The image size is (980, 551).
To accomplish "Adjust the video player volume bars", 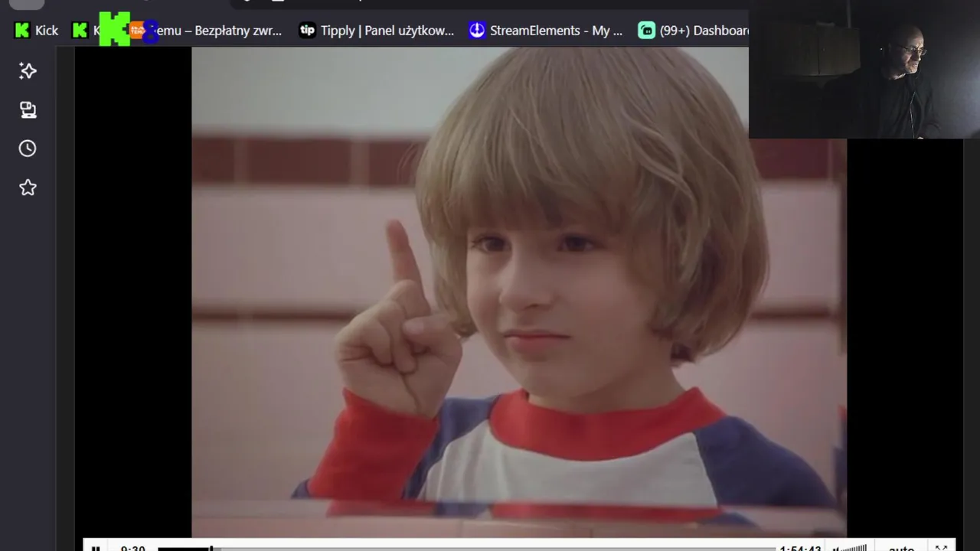I will (850, 548).
